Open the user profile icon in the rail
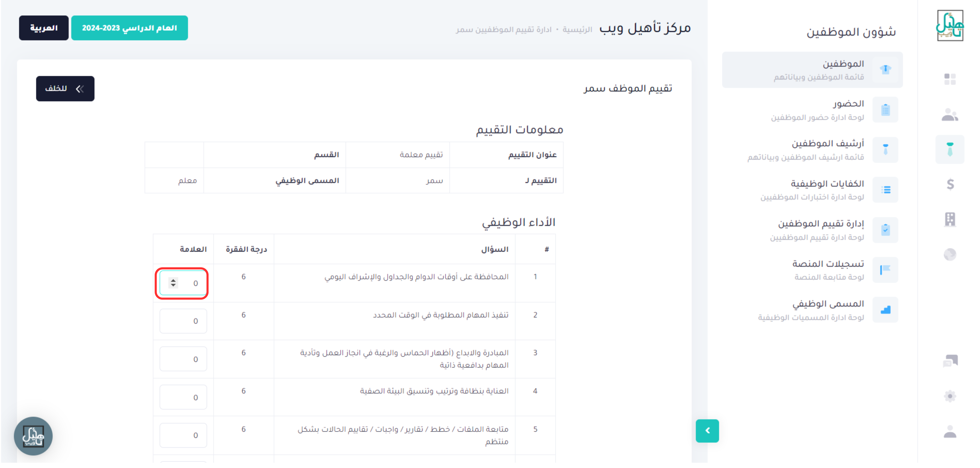Image resolution: width=980 pixels, height=468 pixels. click(950, 432)
